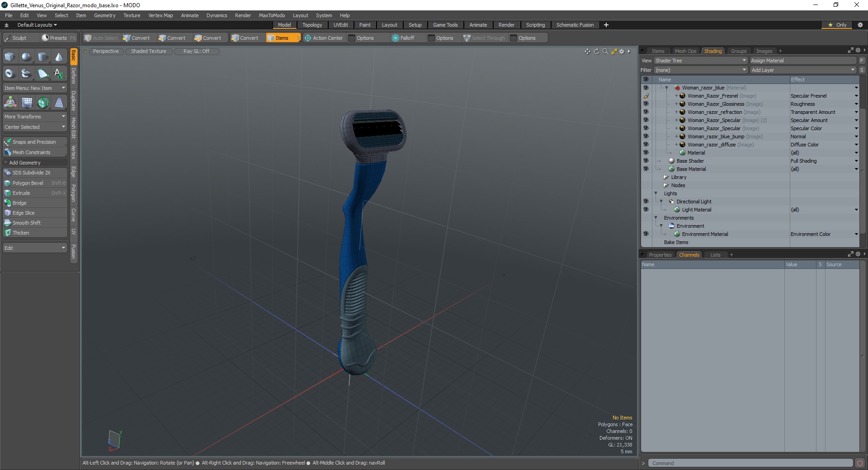Image resolution: width=868 pixels, height=470 pixels.
Task: Click the viewport maximize arrows icon
Action: [x=614, y=52]
